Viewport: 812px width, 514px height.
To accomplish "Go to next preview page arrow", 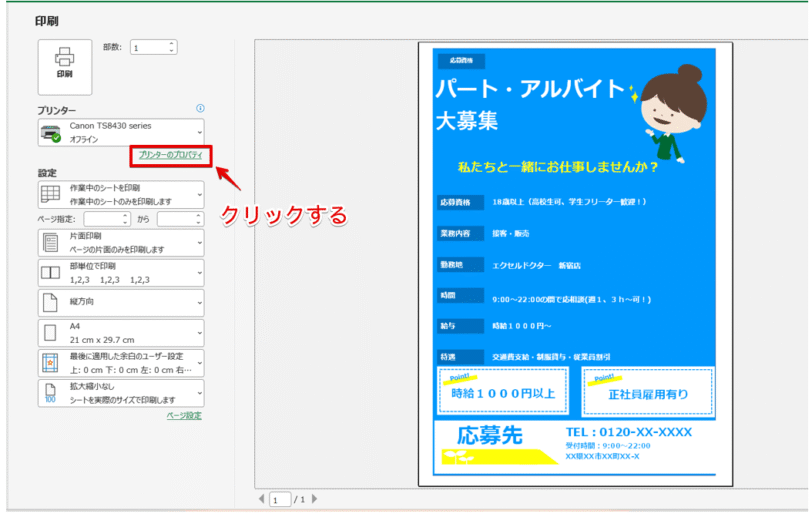I will click(x=314, y=499).
